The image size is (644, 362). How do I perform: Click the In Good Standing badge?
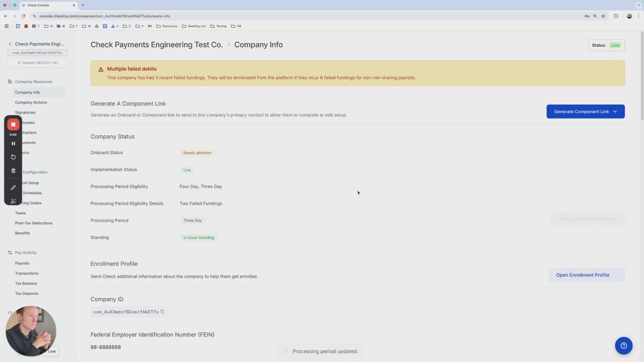pyautogui.click(x=199, y=238)
